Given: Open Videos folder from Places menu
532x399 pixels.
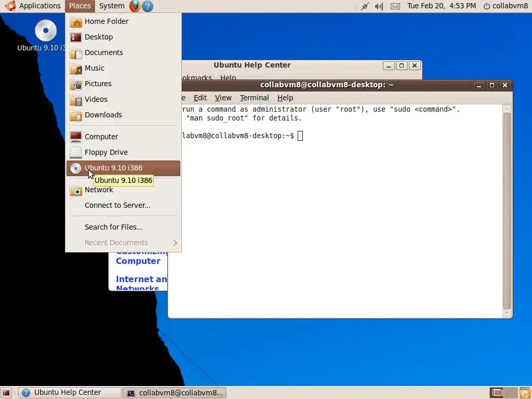Looking at the screenshot, I should pos(123,99).
